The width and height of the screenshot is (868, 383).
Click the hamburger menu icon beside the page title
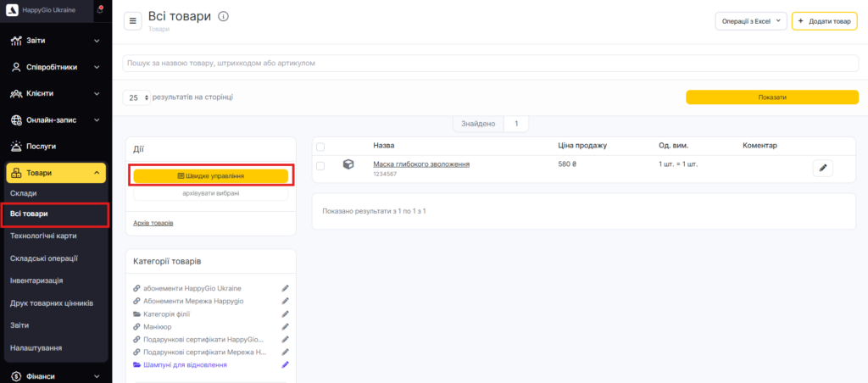click(133, 21)
